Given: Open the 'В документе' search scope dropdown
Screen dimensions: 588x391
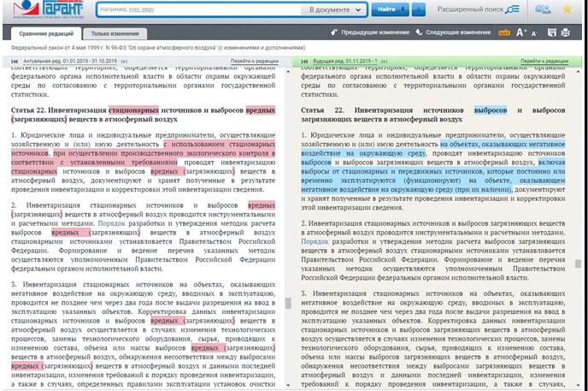Looking at the screenshot, I should coord(336,9).
